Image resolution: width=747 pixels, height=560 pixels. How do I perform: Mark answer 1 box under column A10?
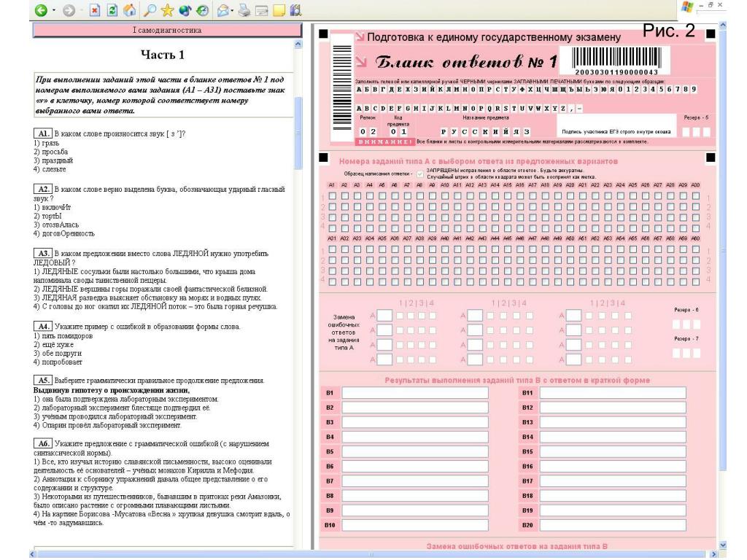pyautogui.click(x=445, y=195)
